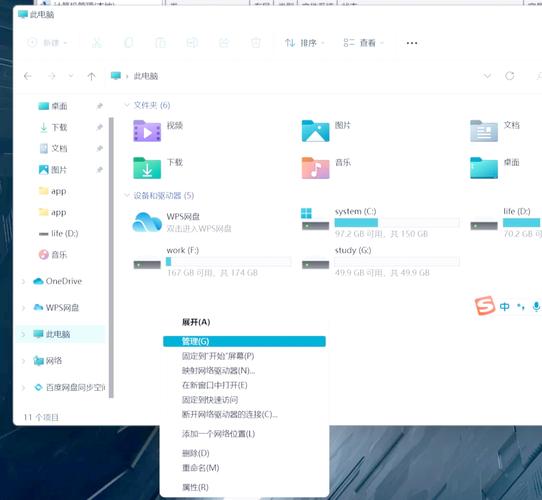Choose 展开(A) from context menu
This screenshot has width=542, height=500.
click(196, 322)
